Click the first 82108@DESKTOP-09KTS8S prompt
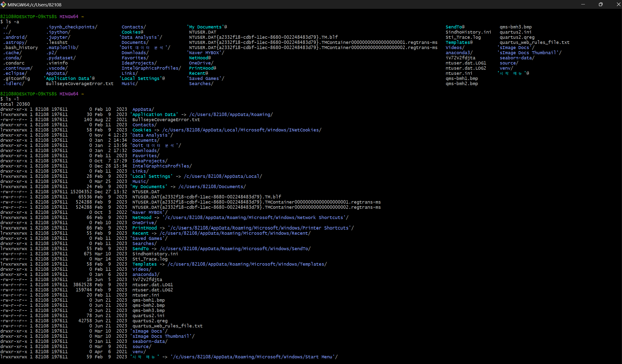Image resolution: width=622 pixels, height=364 pixels. (x=28, y=16)
